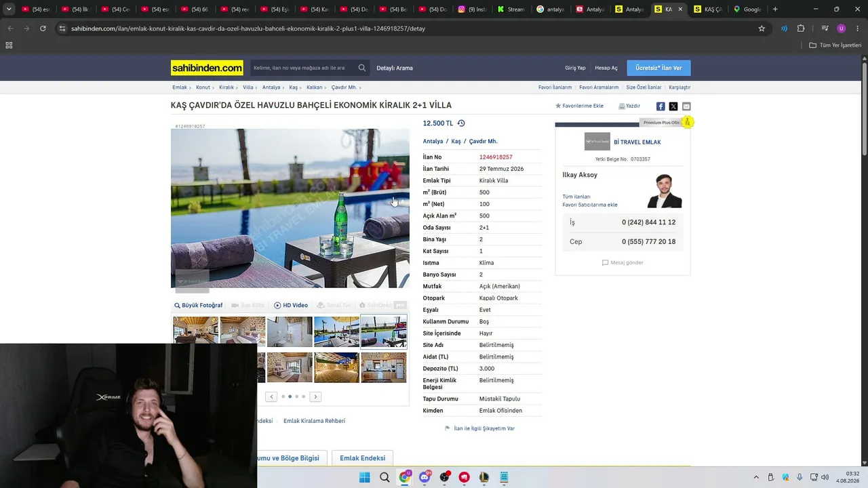Open Discord from the taskbar

pos(425,477)
